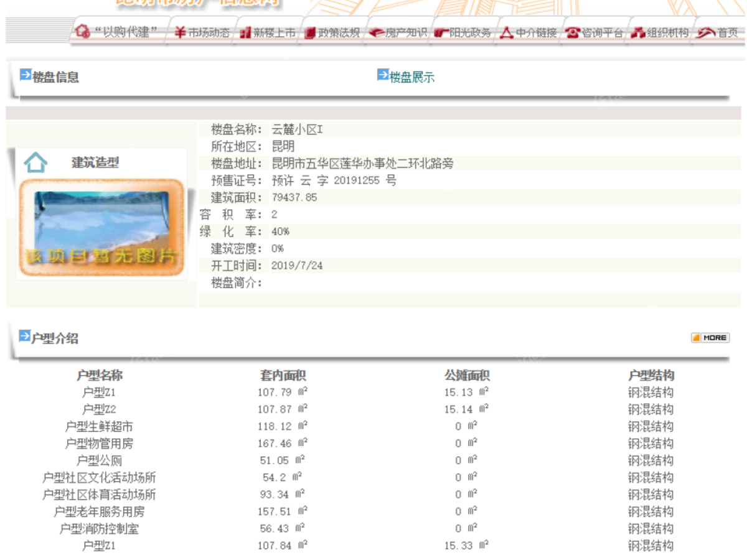This screenshot has height=560, width=747.
Task: Select the 户型物管用房 row name
Action: click(x=100, y=444)
